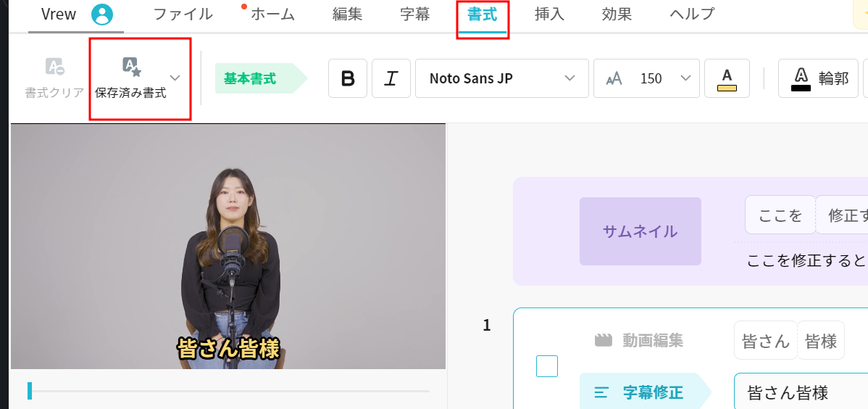Image resolution: width=868 pixels, height=409 pixels.
Task: Open the ファイル menu
Action: pos(183,15)
